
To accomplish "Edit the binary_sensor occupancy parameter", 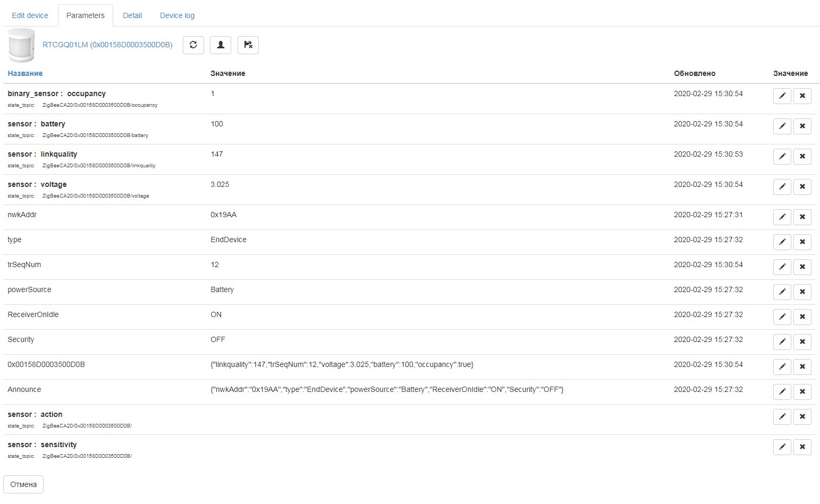I will point(781,96).
